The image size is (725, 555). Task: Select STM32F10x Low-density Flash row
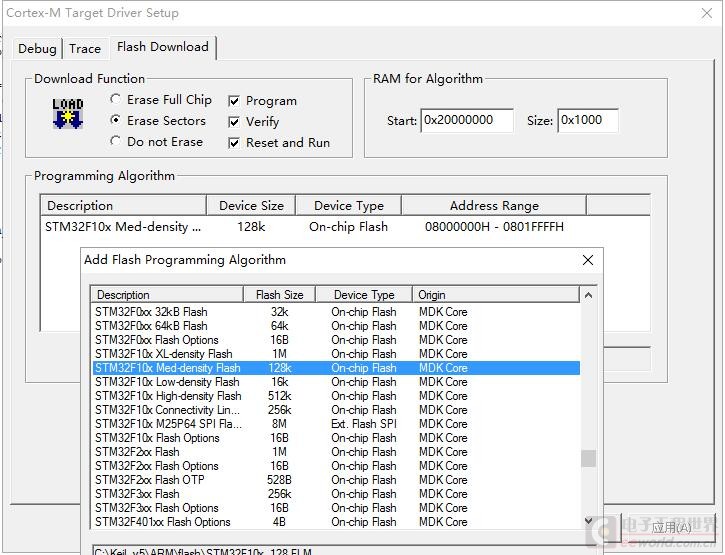pos(336,382)
